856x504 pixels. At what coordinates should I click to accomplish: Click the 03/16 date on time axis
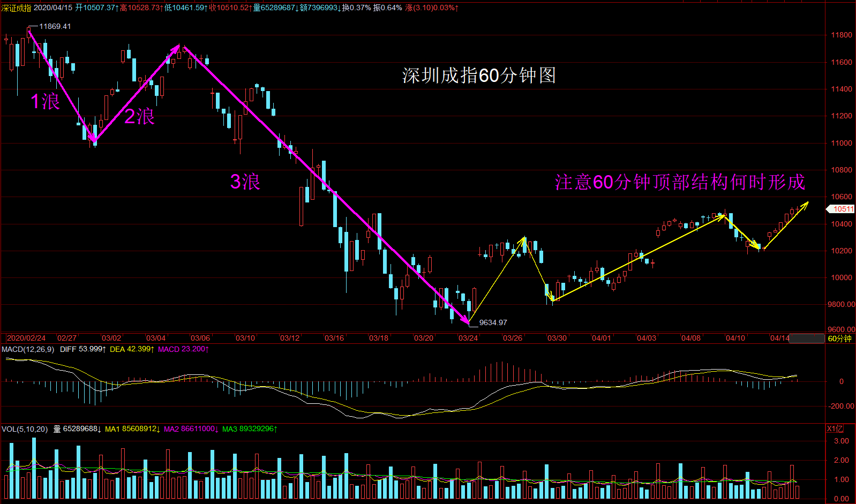[x=334, y=338]
